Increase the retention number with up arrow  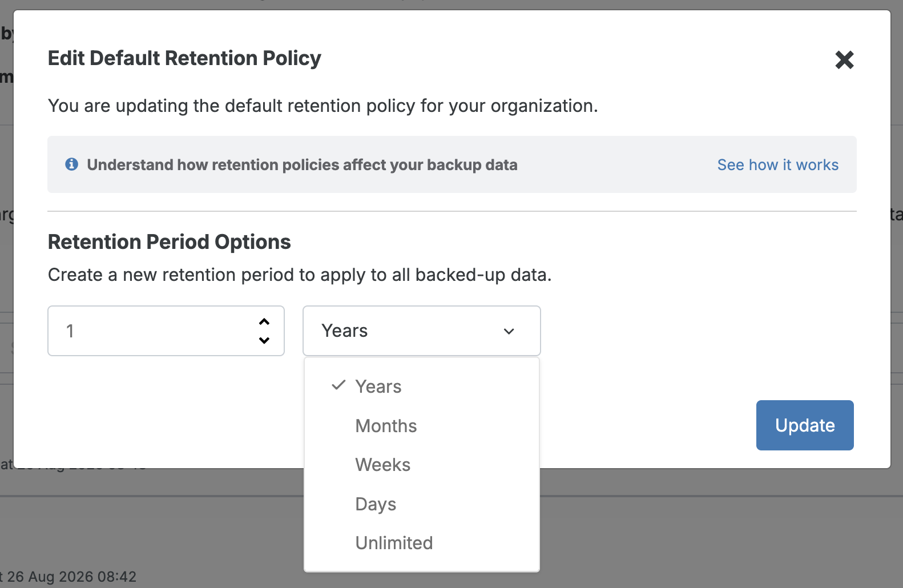[264, 322]
